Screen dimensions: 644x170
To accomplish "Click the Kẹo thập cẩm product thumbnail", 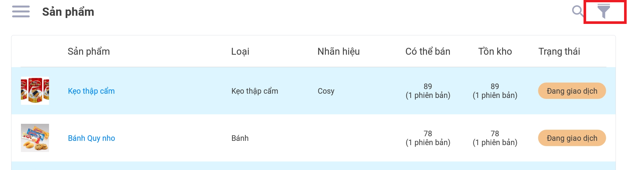I will pyautogui.click(x=35, y=91).
